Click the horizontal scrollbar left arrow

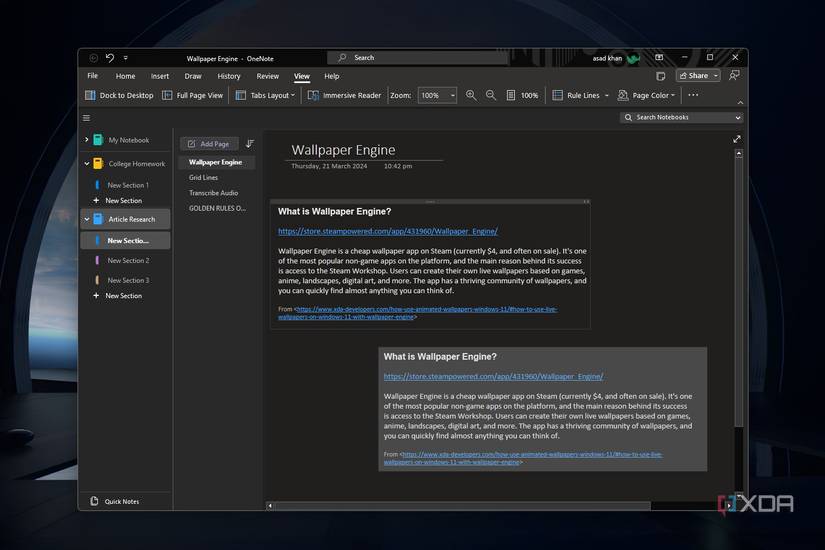pos(270,506)
